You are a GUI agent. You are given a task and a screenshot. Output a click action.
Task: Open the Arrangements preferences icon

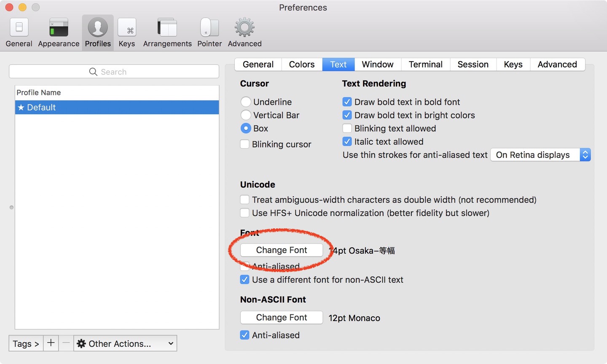pyautogui.click(x=167, y=33)
